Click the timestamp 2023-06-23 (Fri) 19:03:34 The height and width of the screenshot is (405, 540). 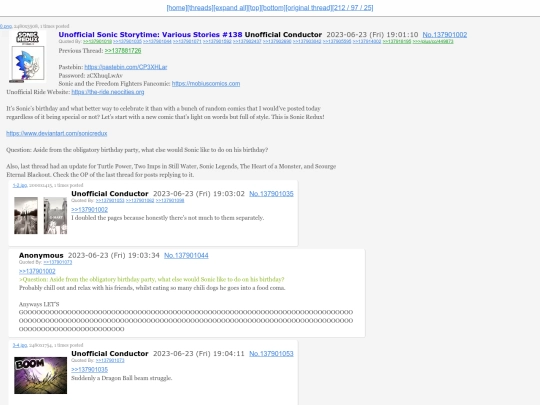click(114, 256)
